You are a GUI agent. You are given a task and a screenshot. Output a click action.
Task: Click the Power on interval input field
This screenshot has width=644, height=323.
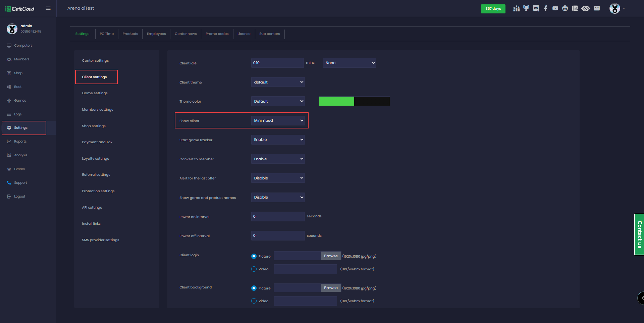click(278, 217)
